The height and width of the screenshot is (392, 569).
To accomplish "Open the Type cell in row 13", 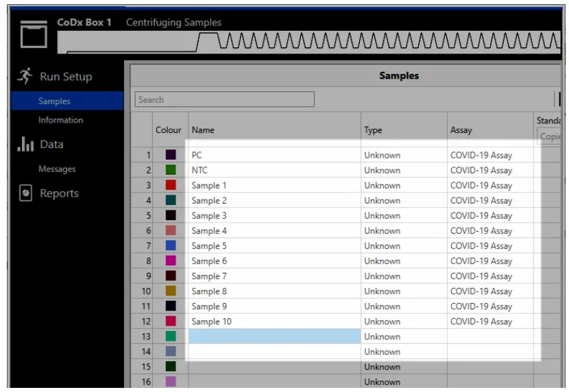I will (x=404, y=336).
